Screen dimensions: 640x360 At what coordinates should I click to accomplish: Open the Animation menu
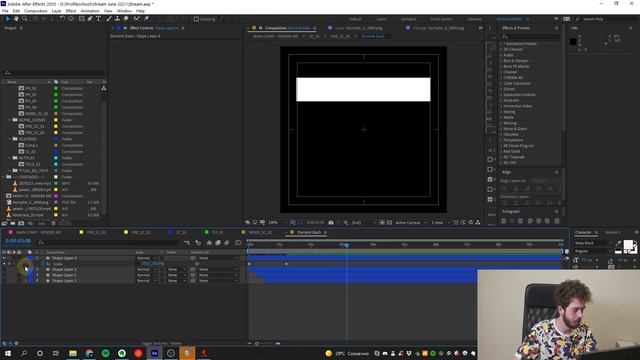(90, 11)
